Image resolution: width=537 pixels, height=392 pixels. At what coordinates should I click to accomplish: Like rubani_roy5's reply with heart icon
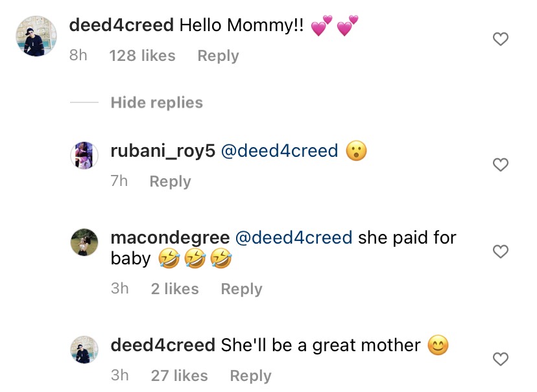501,165
